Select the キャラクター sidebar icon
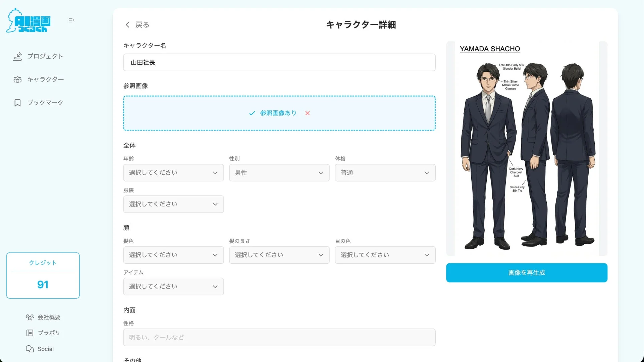This screenshot has height=362, width=644. click(x=17, y=79)
